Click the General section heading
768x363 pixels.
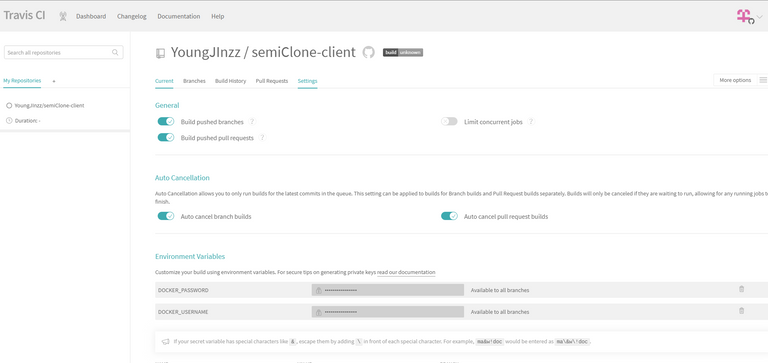coord(167,105)
